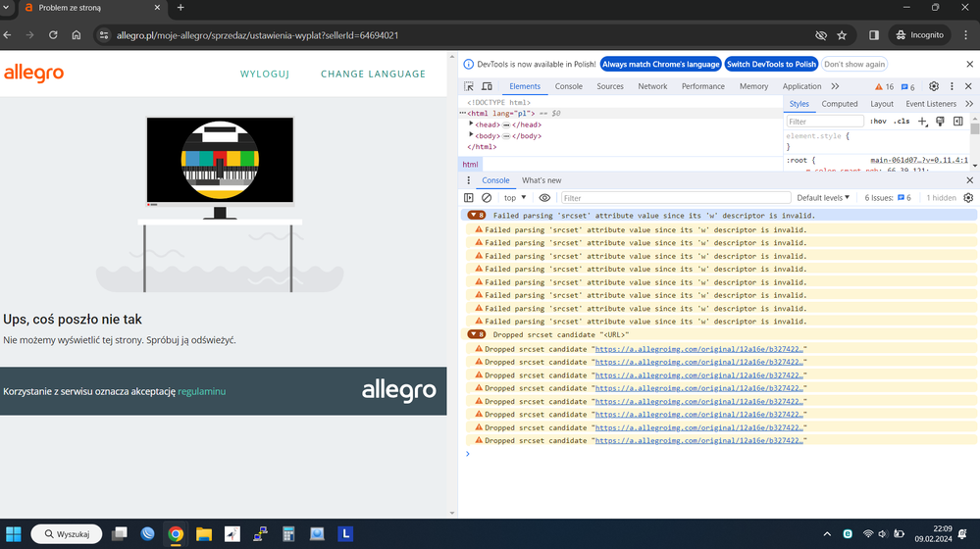Close the console drawer

click(x=969, y=180)
